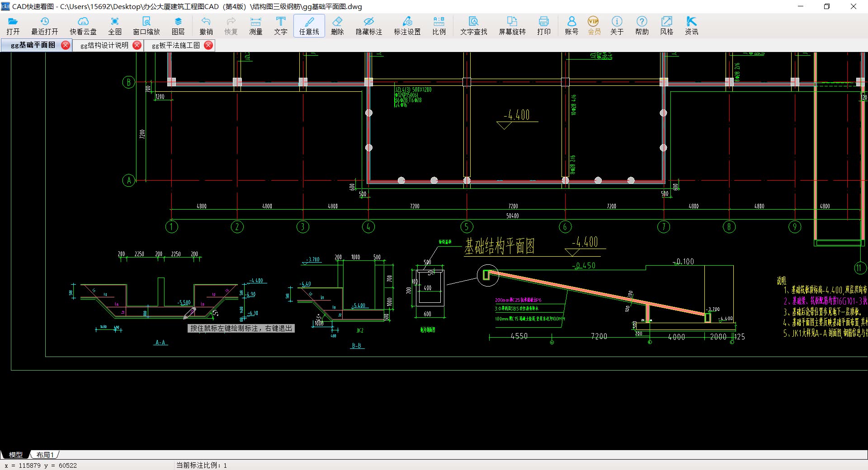Minimize the CAD快速看图 window
868x470 pixels.
pyautogui.click(x=801, y=6)
